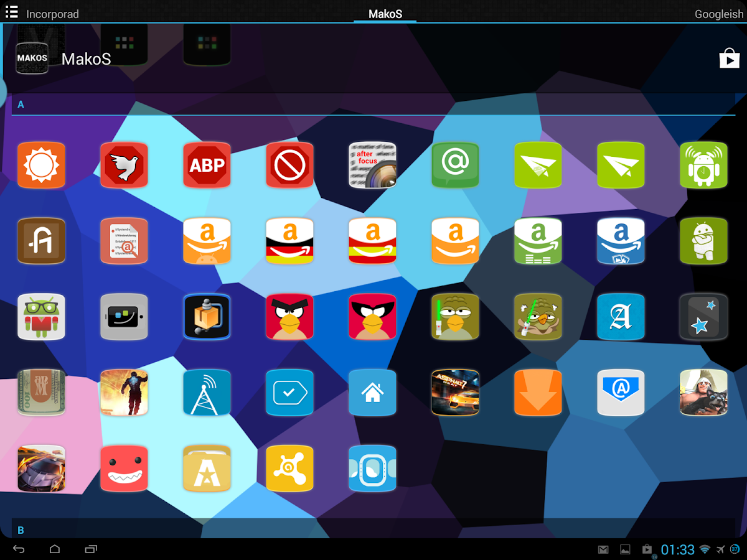Select the man with dog photo icon
The image size is (747, 560).
click(703, 393)
